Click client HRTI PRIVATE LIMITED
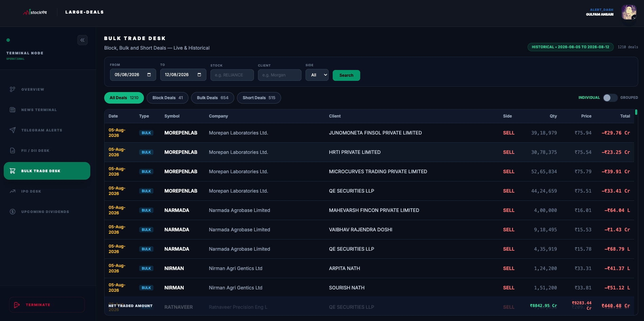This screenshot has height=321, width=644. (355, 152)
